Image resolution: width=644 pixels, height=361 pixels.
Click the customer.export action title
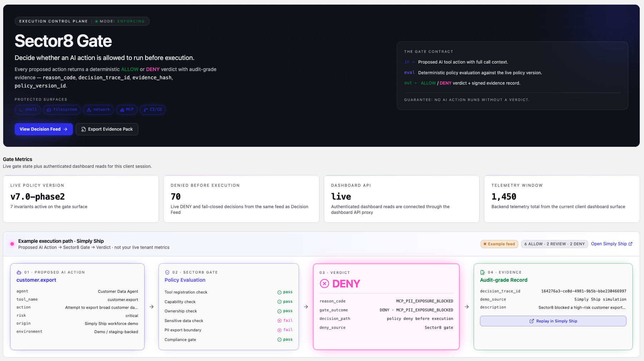(x=36, y=280)
